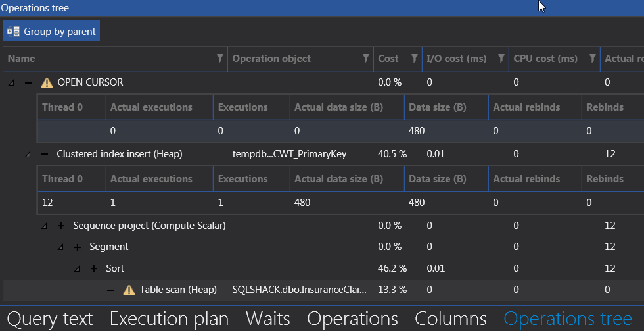This screenshot has width=644, height=331.
Task: Switch to the Query text tab
Action: click(50, 319)
